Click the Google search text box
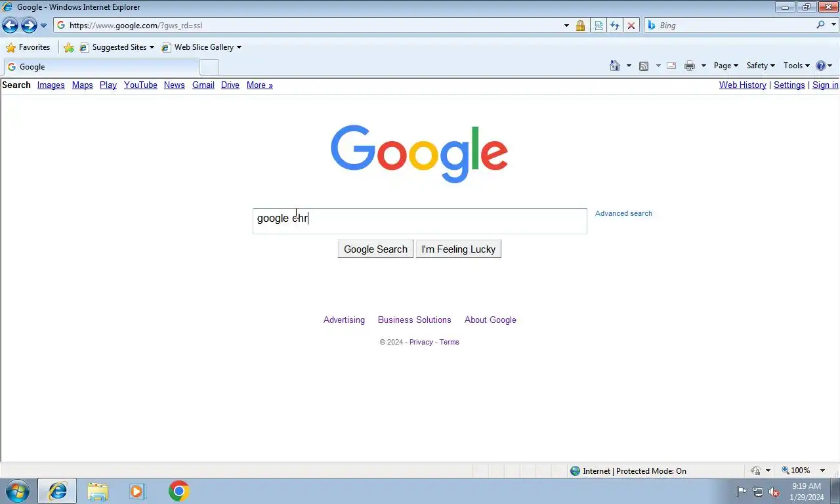840x504 pixels. [x=420, y=221]
